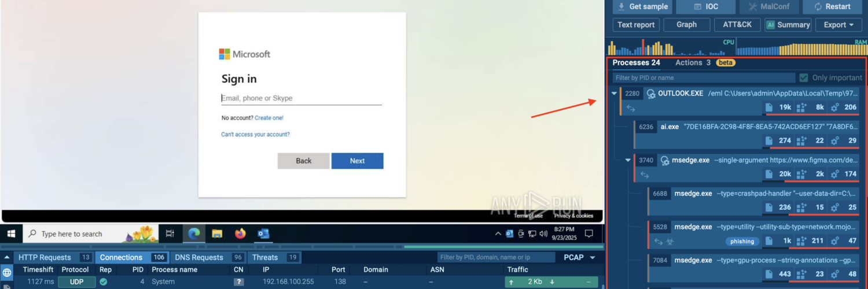Image resolution: width=868 pixels, height=289 pixels.
Task: Open the process Graph view
Action: pos(687,25)
